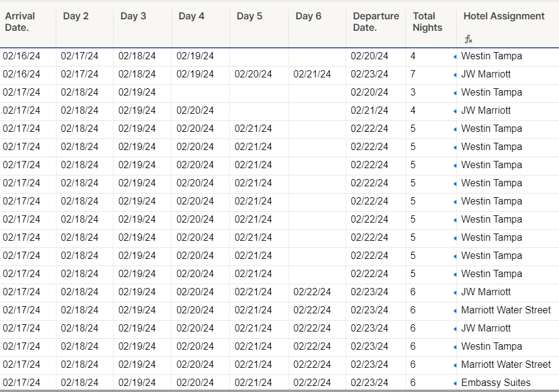Expand the blue arrow in the bottom Embassy Suites row

455,382
